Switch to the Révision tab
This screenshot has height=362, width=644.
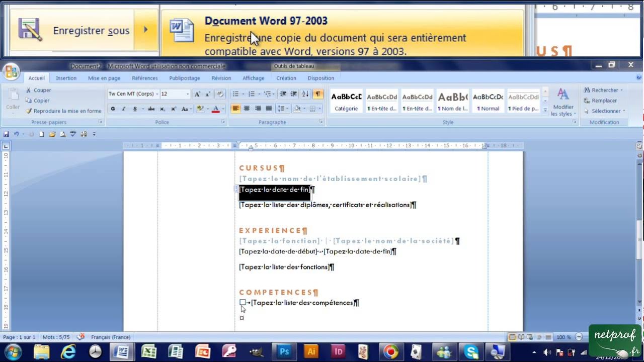(221, 78)
